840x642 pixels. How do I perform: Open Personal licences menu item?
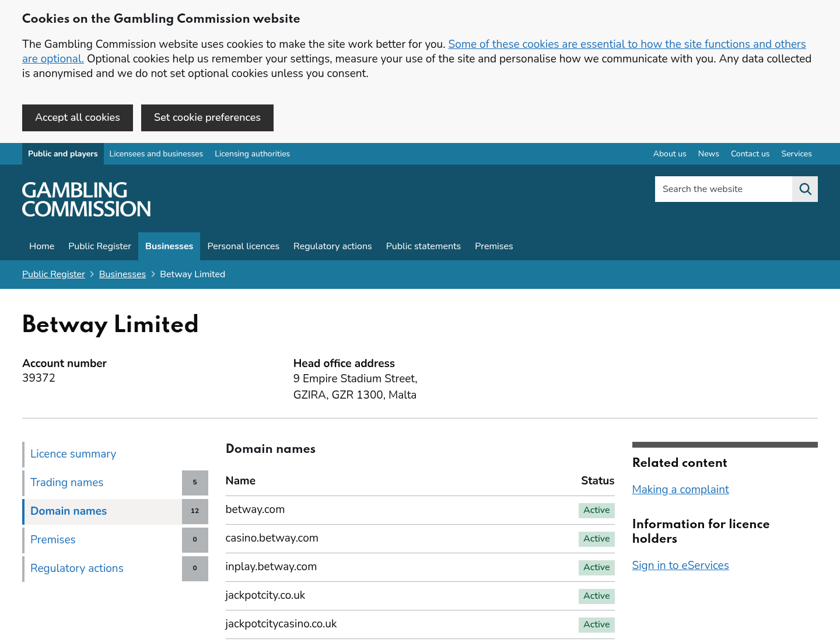tap(243, 246)
